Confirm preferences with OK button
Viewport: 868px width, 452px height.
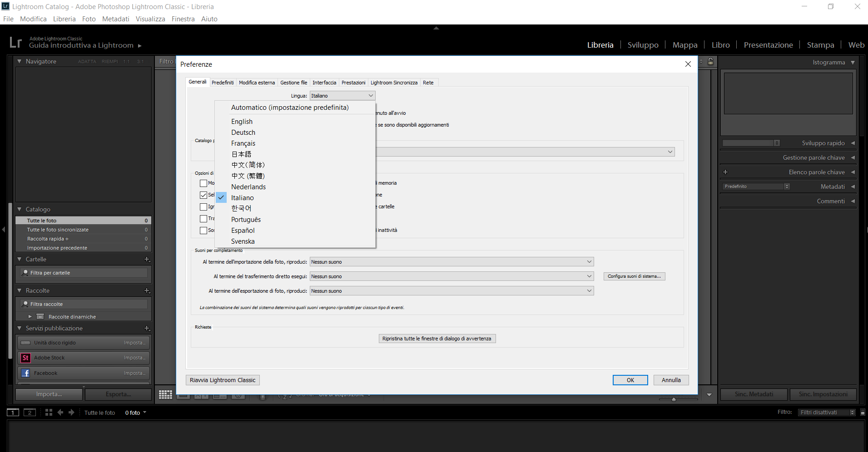point(630,380)
